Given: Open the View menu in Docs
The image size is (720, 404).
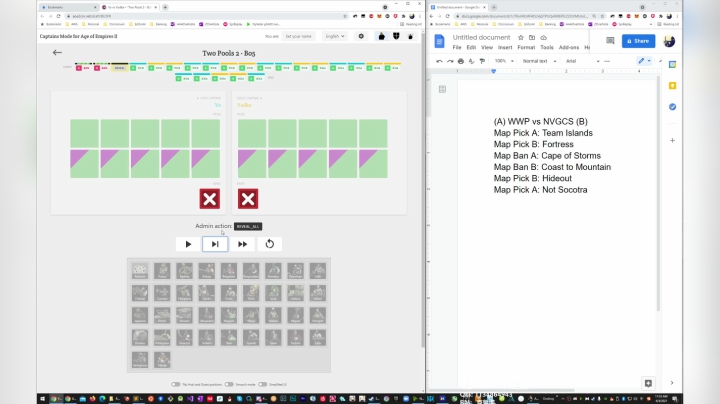Looking at the screenshot, I should coord(487,47).
